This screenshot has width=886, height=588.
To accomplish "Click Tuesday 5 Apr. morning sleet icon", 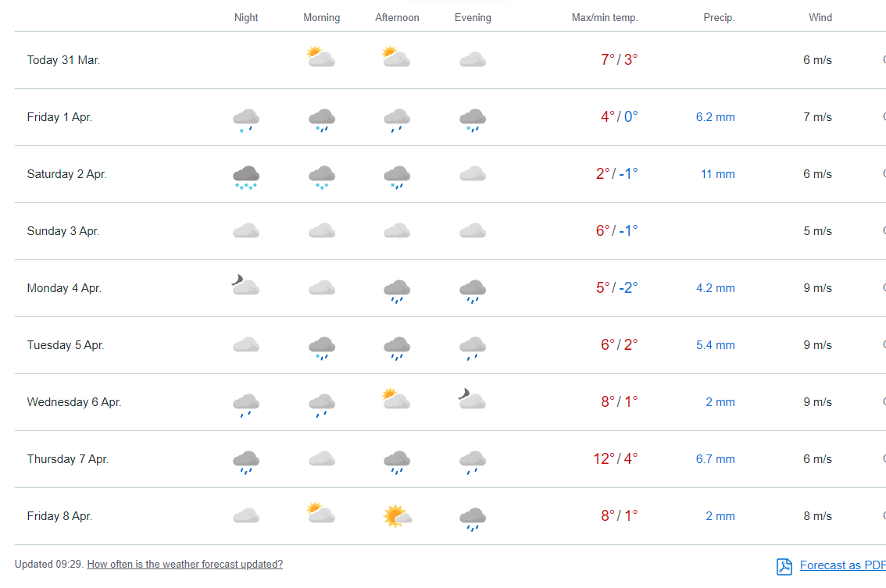I will coord(322,347).
